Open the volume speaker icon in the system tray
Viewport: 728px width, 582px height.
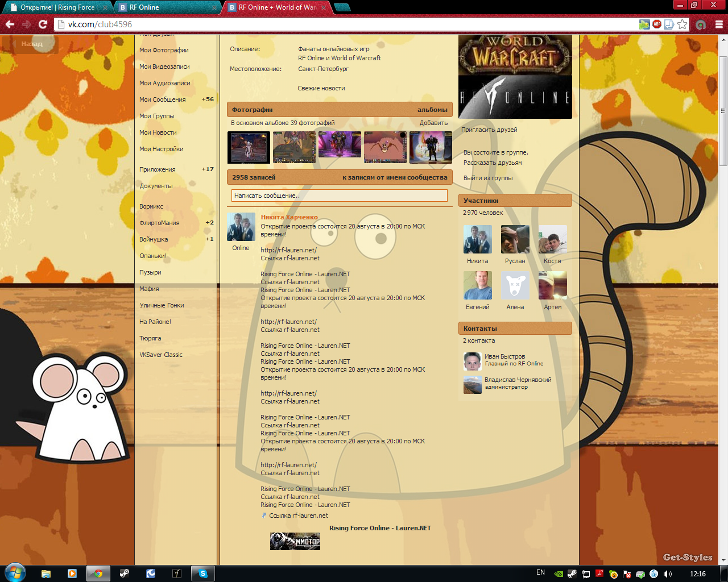(667, 573)
